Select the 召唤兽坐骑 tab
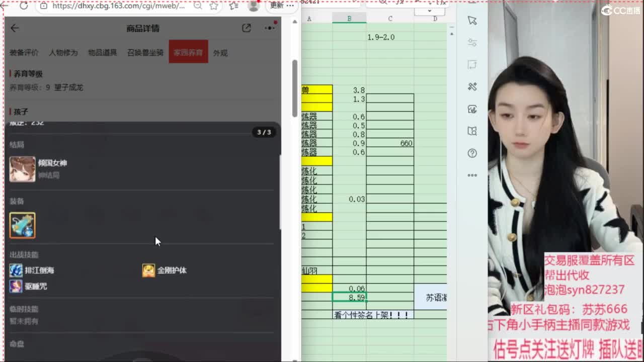 145,53
